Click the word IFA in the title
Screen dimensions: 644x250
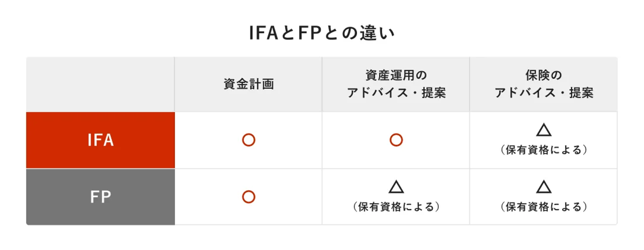pos(264,34)
